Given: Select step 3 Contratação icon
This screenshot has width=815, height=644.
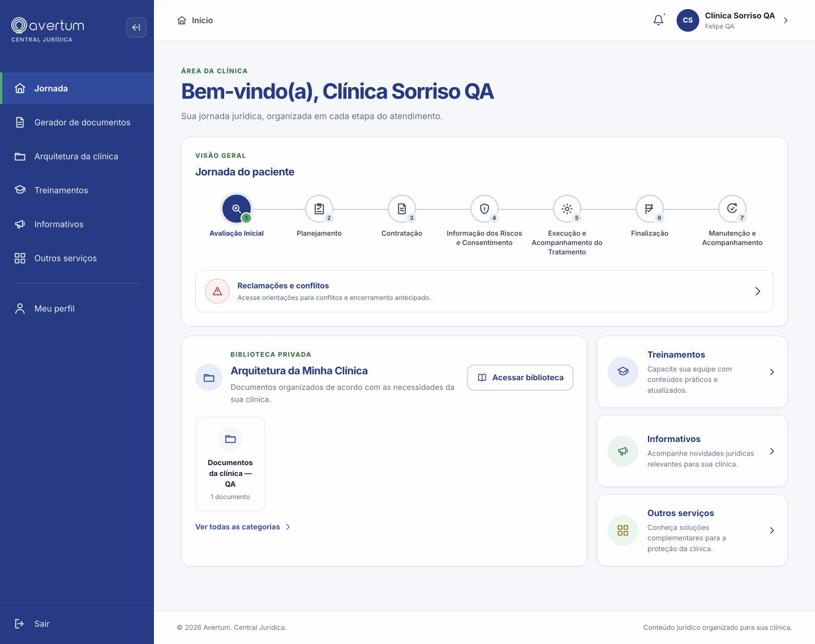Looking at the screenshot, I should [402, 209].
